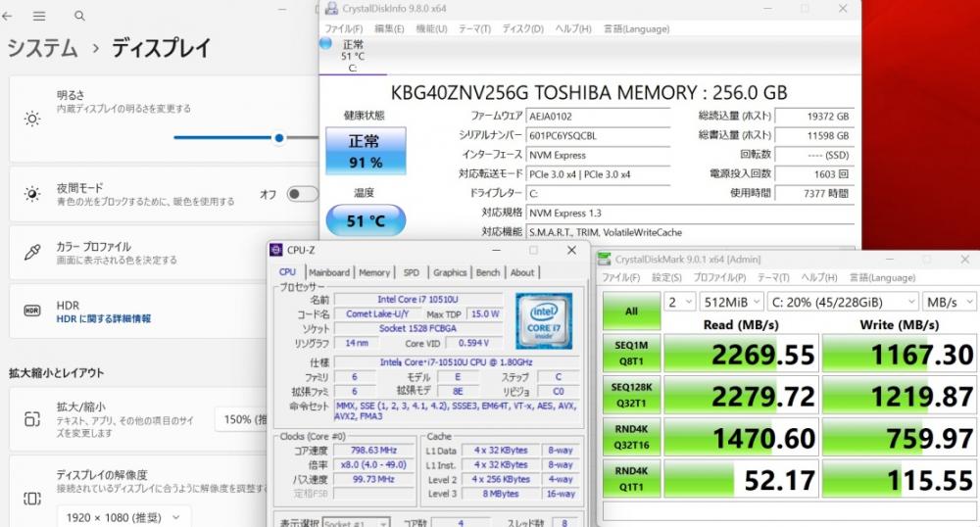Open the MB/s unit dropdown

[950, 303]
